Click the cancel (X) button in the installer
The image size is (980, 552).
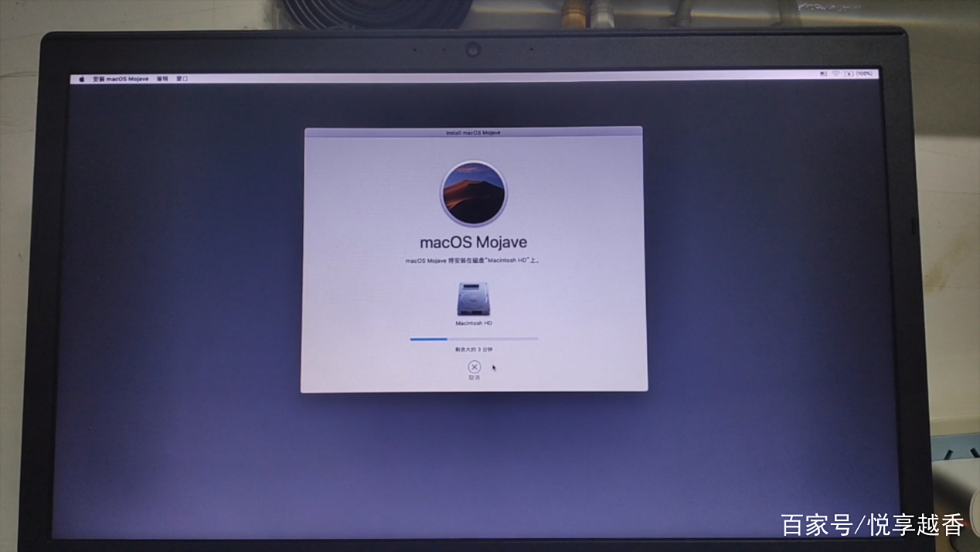pyautogui.click(x=475, y=367)
